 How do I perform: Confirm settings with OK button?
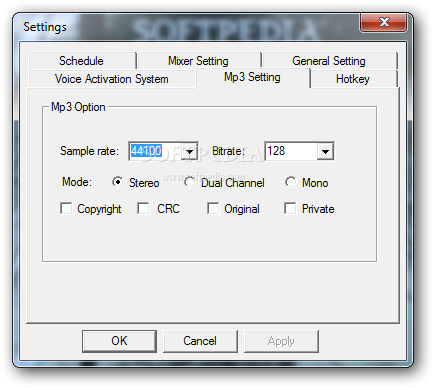[x=119, y=341]
